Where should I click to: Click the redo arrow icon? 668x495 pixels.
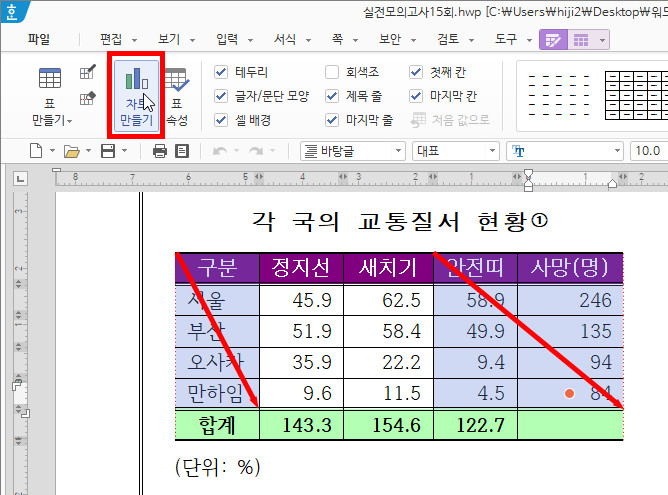click(256, 151)
